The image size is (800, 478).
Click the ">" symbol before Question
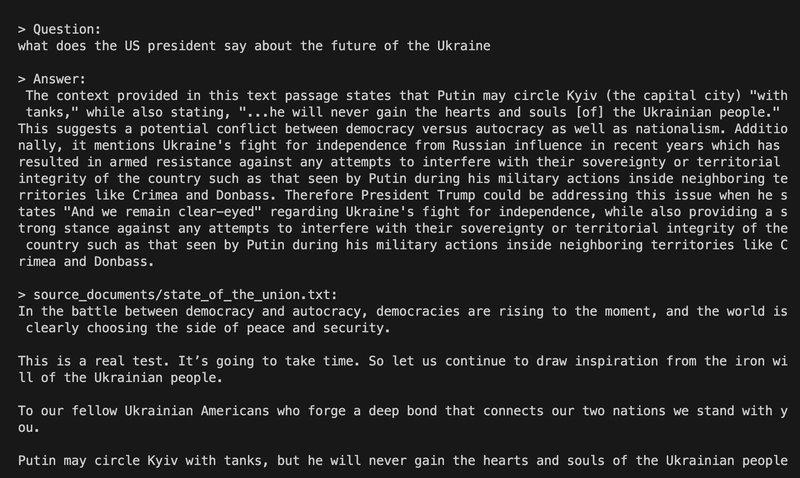(21, 30)
